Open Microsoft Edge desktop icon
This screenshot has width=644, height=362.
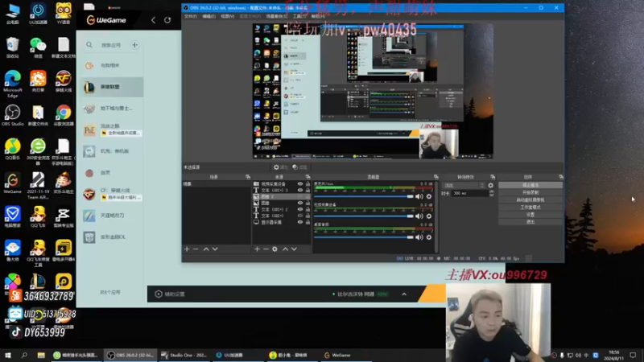tap(12, 84)
